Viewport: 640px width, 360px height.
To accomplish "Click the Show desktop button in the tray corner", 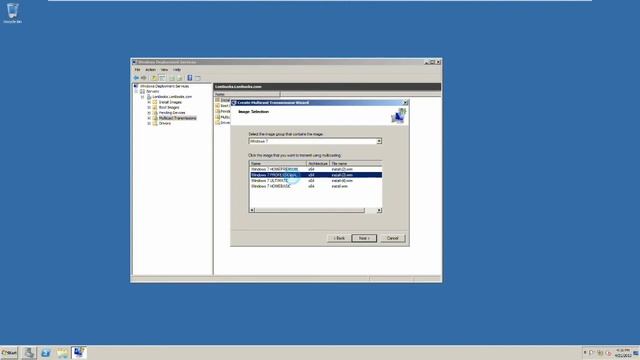I will 636,353.
